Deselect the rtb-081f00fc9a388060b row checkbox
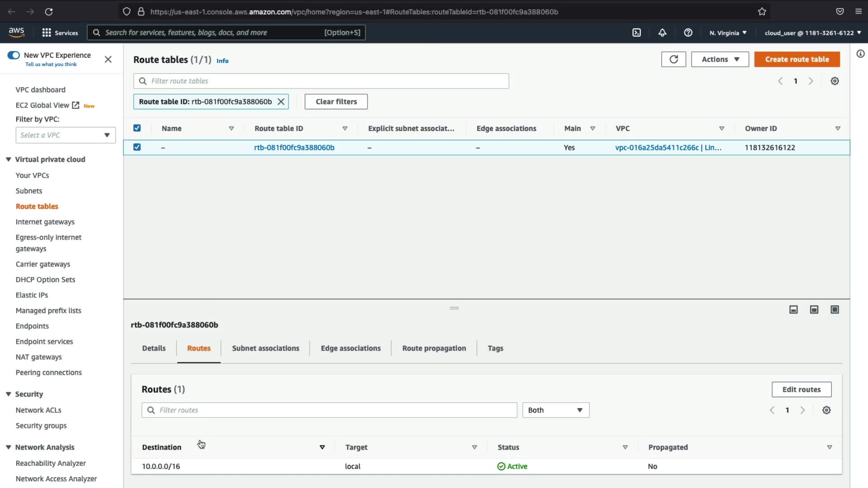The height and width of the screenshot is (488, 868). pos(137,147)
